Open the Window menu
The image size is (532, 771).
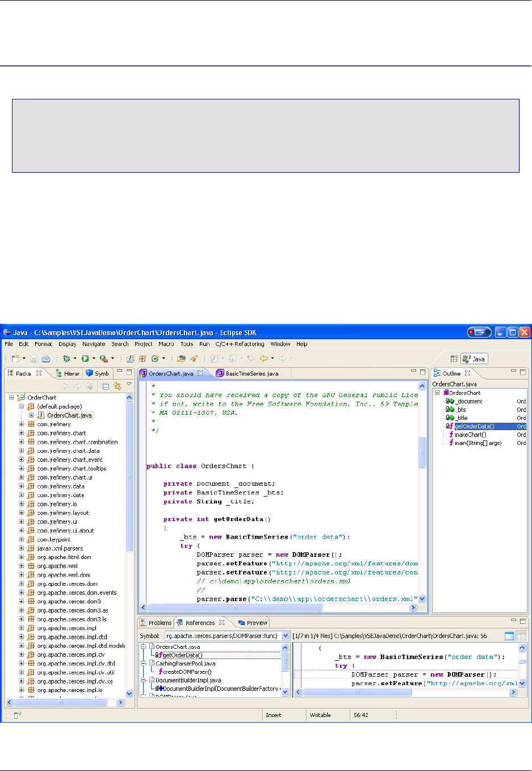[280, 344]
